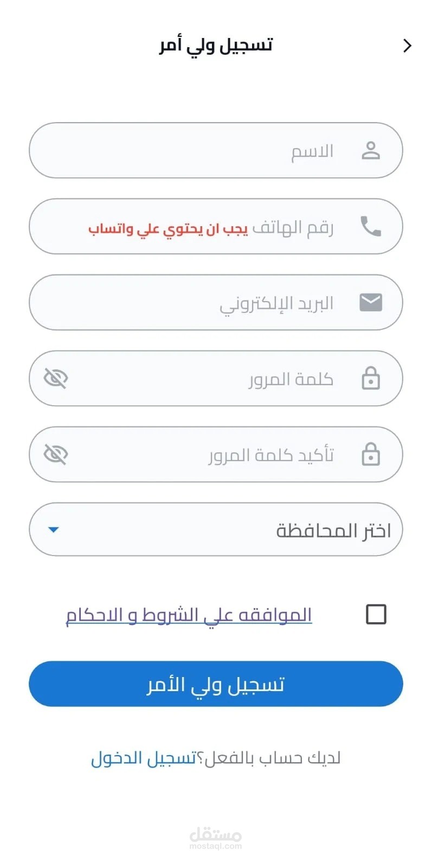Click the phone handset icon
This screenshot has height=868, width=432.
coord(371,226)
